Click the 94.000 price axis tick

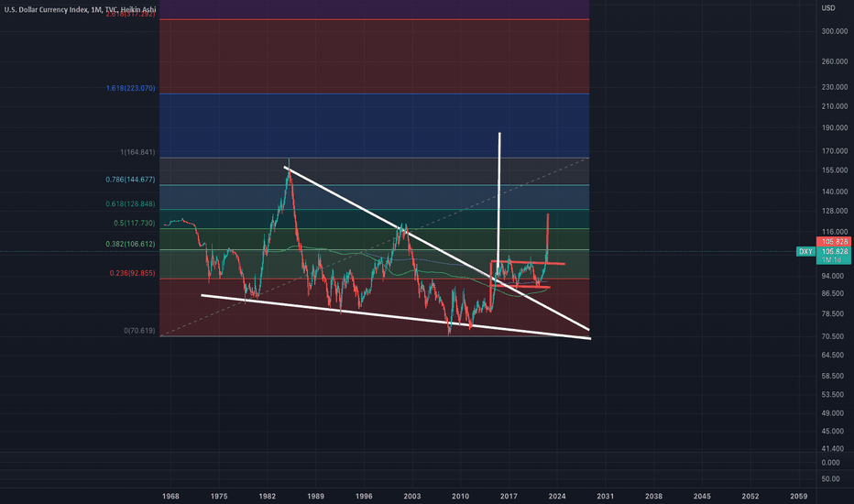pyautogui.click(x=833, y=276)
